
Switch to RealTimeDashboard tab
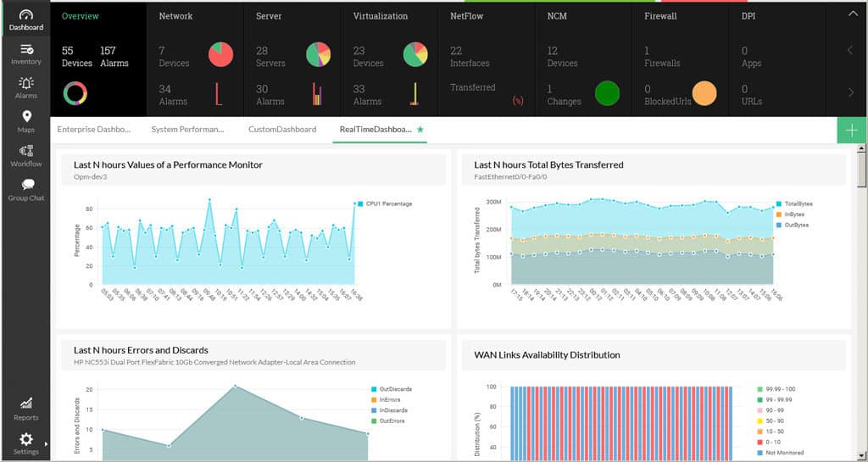[x=376, y=130]
